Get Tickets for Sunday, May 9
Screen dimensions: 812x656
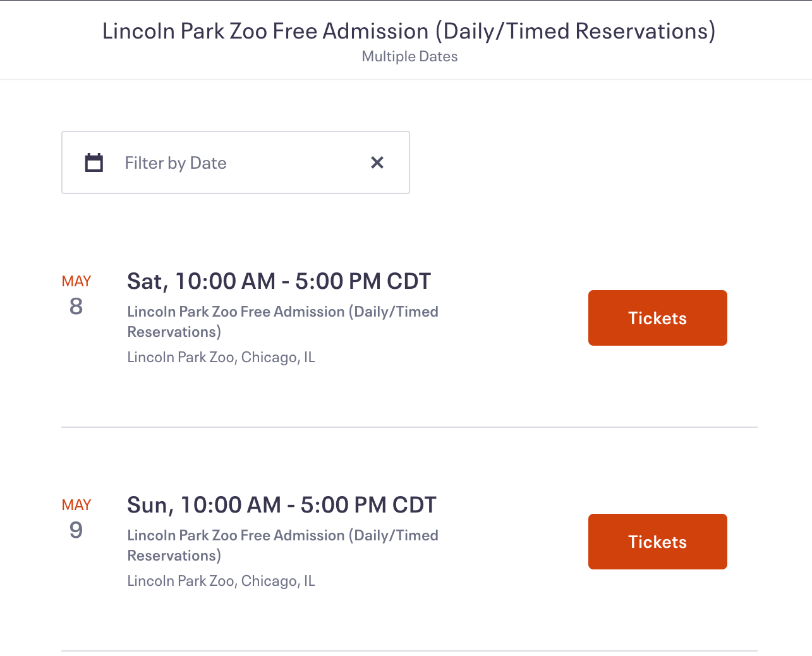pyautogui.click(x=657, y=542)
